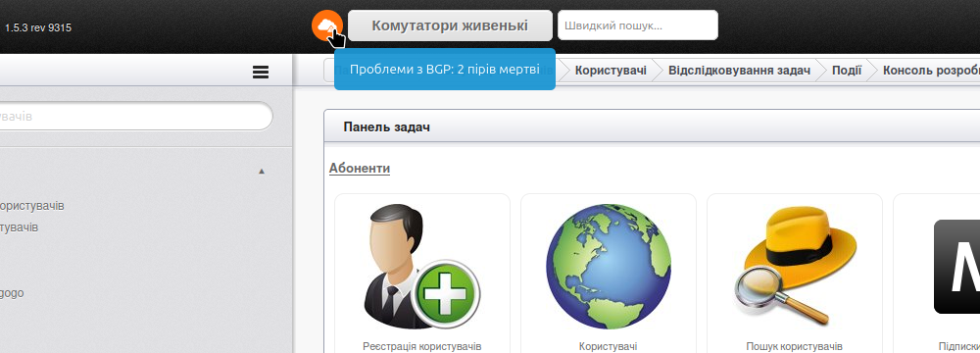Collapse the sidebar section with small triangle

pos(262,171)
